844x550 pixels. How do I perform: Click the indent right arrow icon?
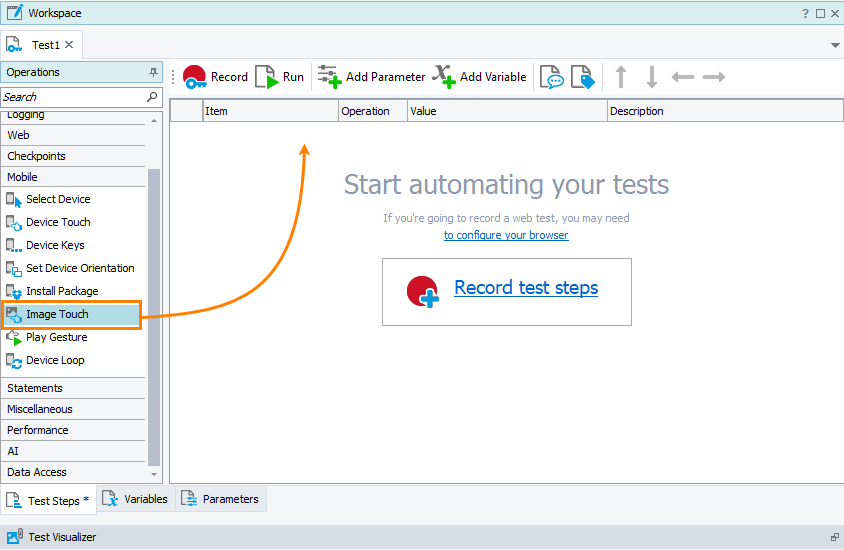point(713,77)
